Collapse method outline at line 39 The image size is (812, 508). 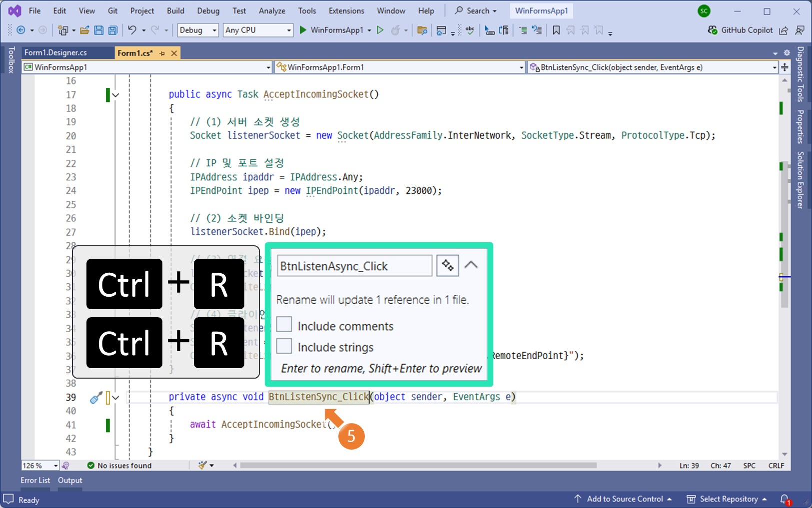116,398
